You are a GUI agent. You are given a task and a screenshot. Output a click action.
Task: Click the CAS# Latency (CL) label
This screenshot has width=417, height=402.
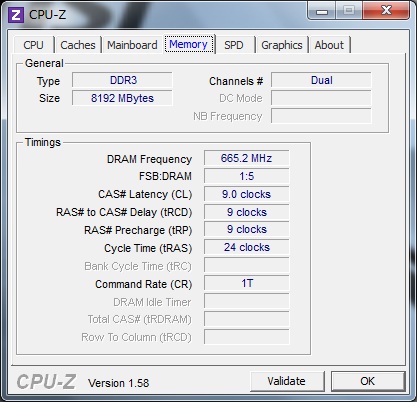tap(145, 194)
